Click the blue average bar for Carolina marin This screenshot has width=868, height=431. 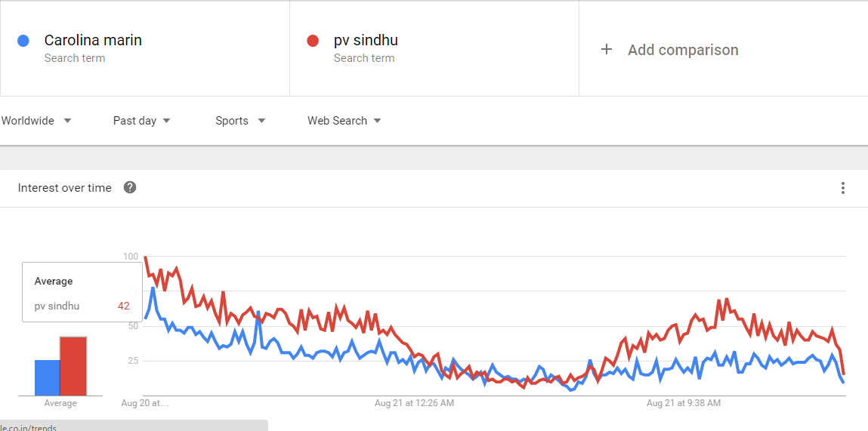(47, 377)
